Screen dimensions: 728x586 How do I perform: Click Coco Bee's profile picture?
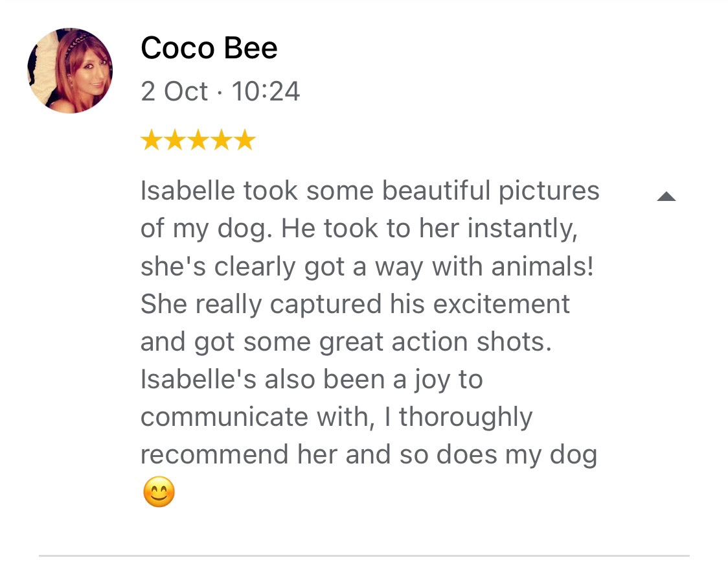click(x=70, y=71)
